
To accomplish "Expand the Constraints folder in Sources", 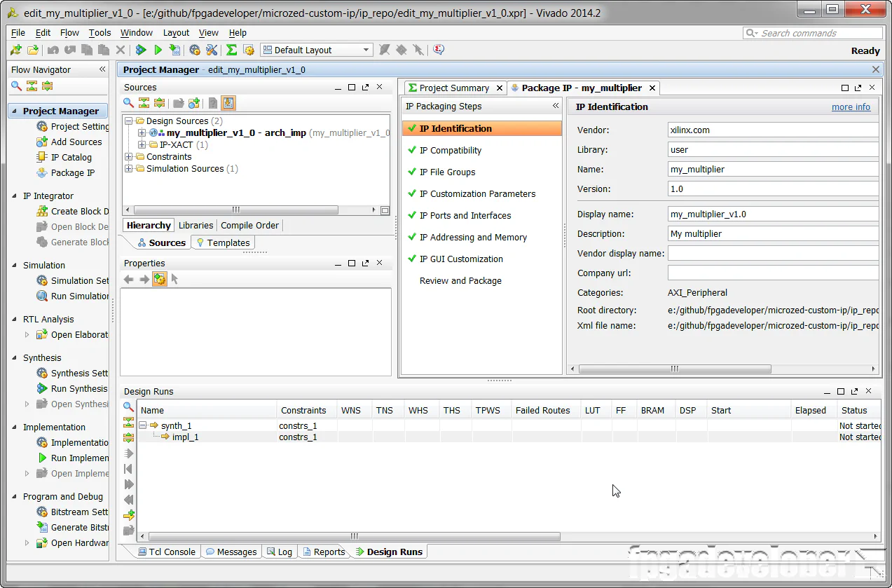I will 129,156.
